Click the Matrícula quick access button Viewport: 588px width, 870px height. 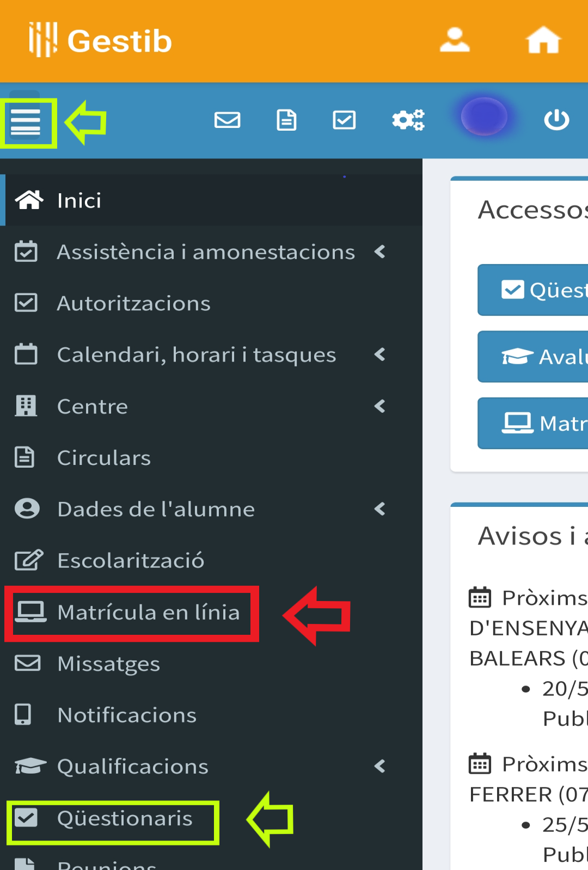click(533, 423)
